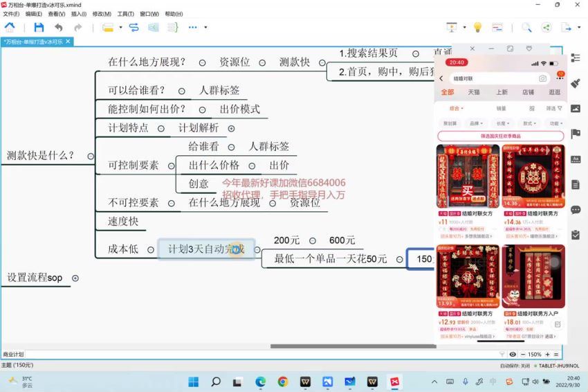Toggle the eye visibility icon in status bar

click(x=513, y=354)
